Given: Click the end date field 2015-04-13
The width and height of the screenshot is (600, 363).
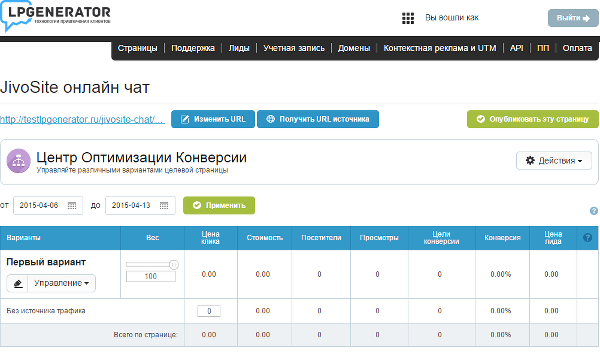Looking at the screenshot, I should click(140, 205).
